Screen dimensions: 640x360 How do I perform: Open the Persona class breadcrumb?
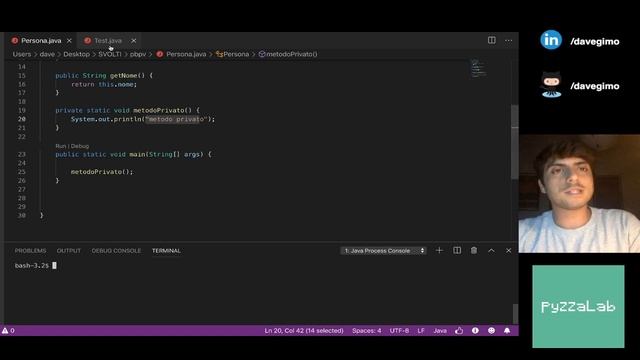pos(233,54)
